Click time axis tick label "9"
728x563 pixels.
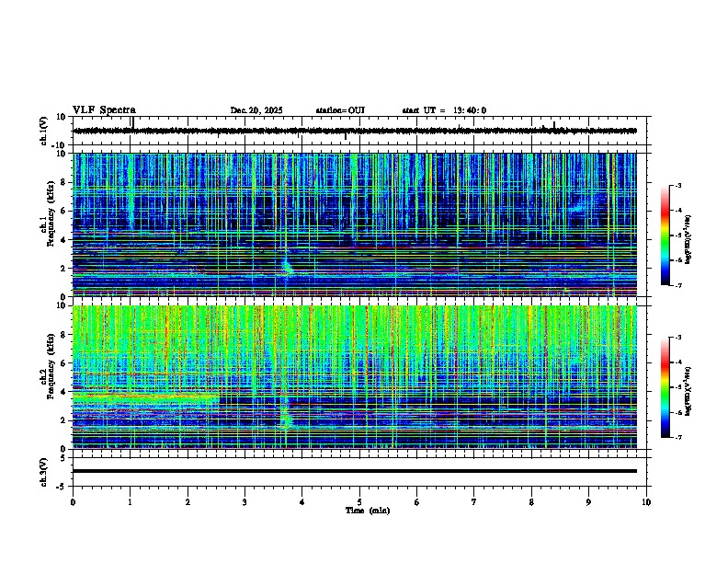point(588,502)
